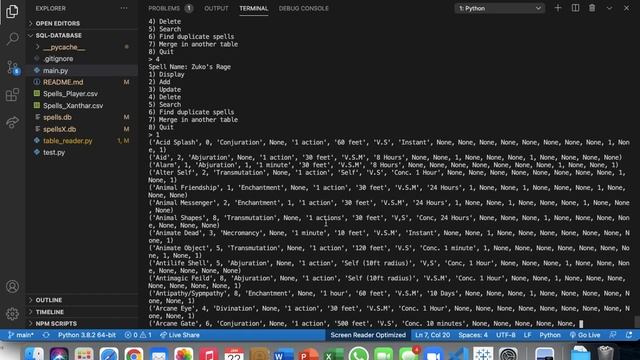Change end of line sequence LF
Viewport: 640px width, 360px height.
click(x=527, y=335)
